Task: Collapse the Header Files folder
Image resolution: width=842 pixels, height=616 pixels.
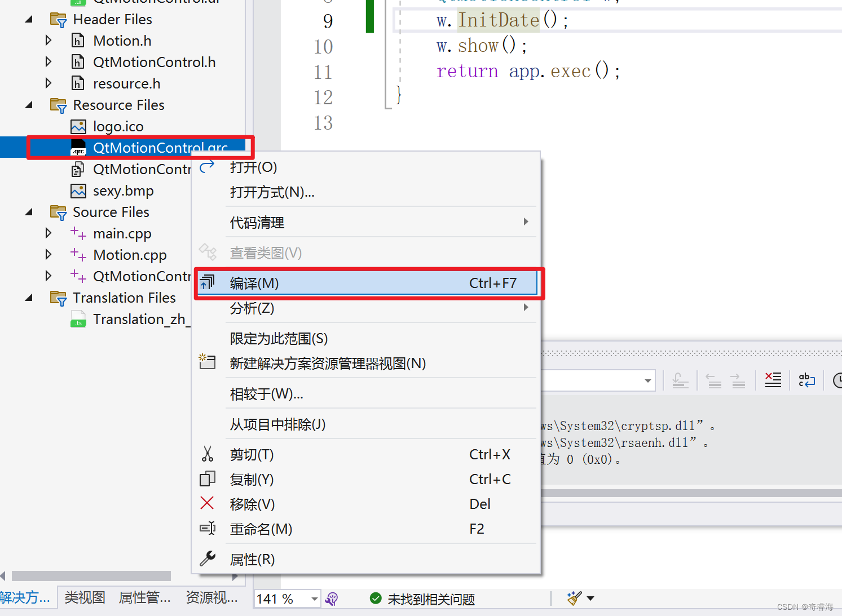Action: [x=29, y=19]
